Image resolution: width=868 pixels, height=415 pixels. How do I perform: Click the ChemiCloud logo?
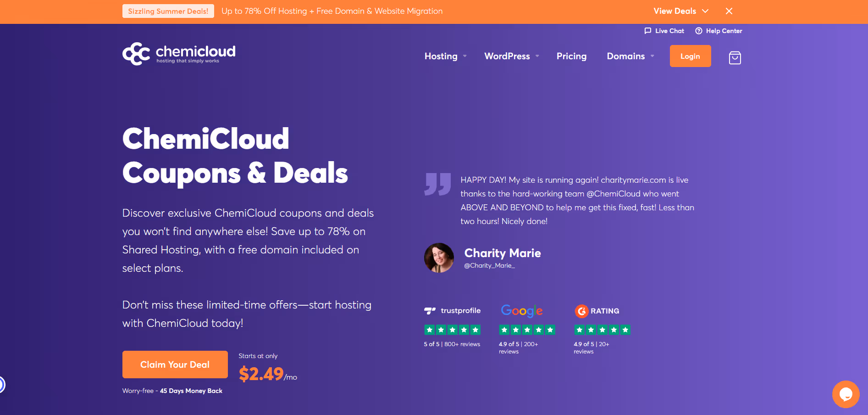click(178, 53)
